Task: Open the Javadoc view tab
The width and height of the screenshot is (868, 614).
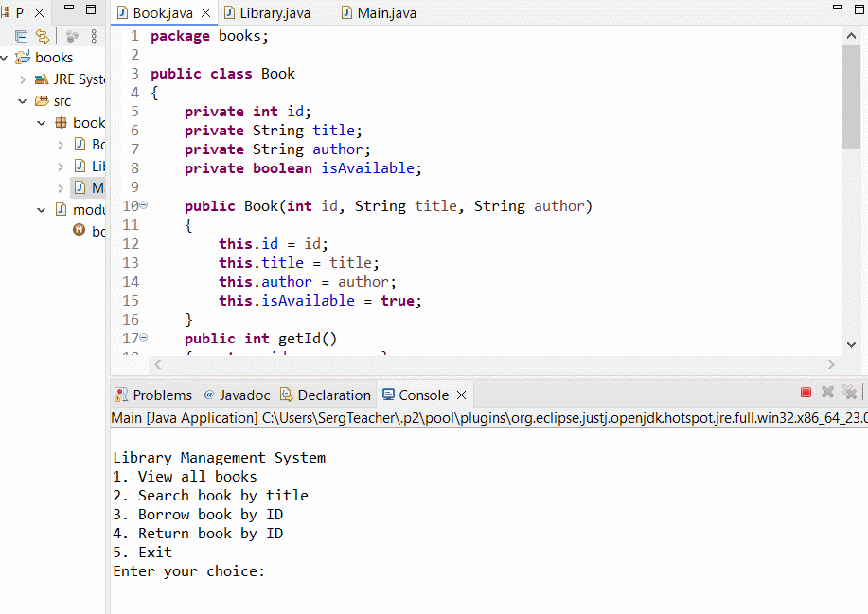Action: [237, 395]
